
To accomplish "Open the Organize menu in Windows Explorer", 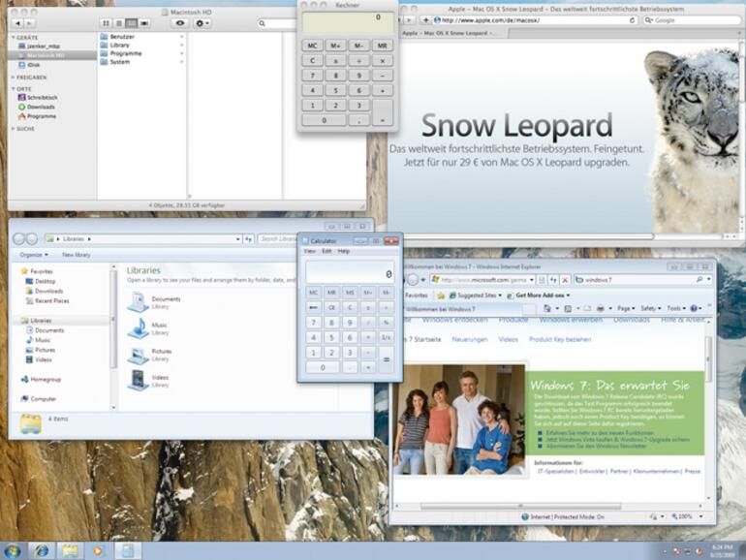I will click(34, 255).
